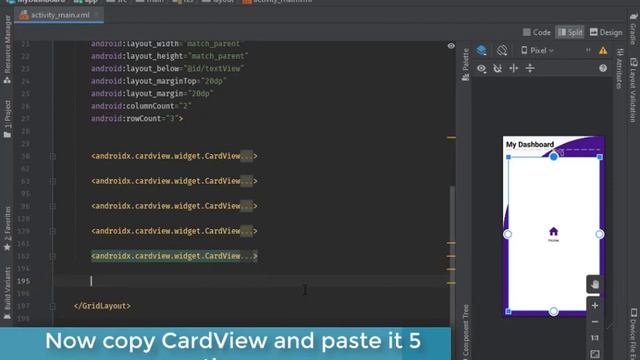Click the top blue constraint handle in preview

pyautogui.click(x=553, y=157)
